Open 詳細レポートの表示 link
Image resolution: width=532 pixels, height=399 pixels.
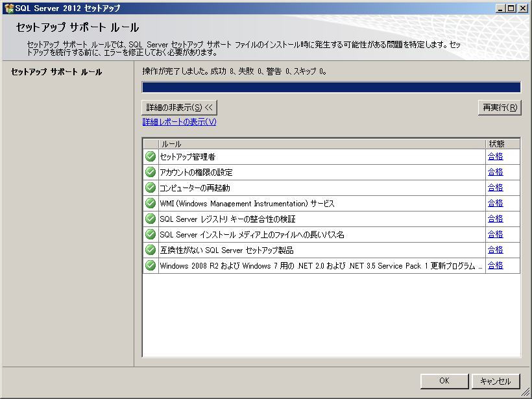pos(179,122)
